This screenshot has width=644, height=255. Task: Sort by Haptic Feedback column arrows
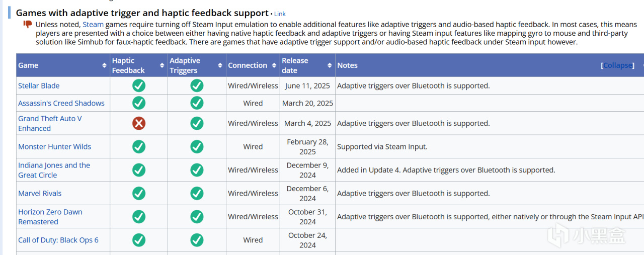pyautogui.click(x=162, y=65)
